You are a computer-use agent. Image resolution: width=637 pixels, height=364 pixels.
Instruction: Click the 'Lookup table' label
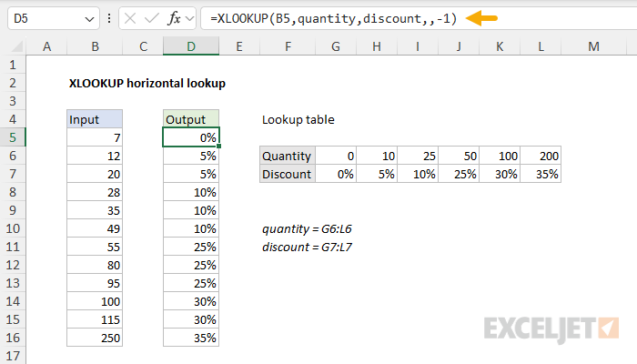click(x=298, y=119)
